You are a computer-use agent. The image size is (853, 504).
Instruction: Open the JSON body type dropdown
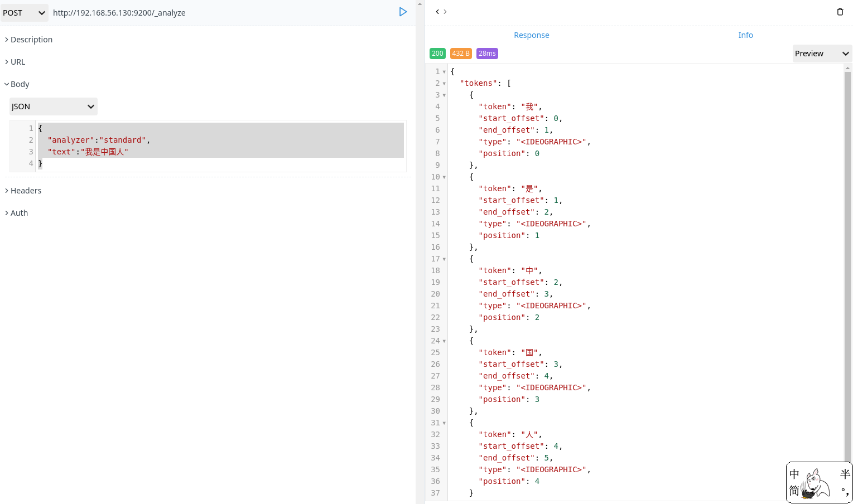click(53, 106)
